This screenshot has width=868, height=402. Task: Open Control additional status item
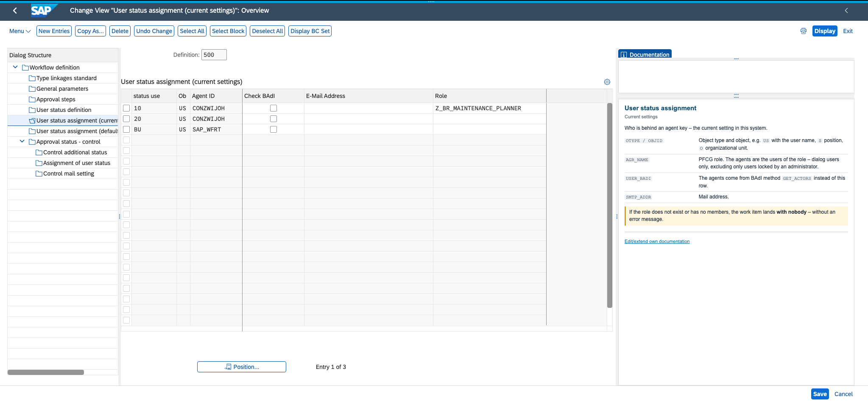pos(75,152)
